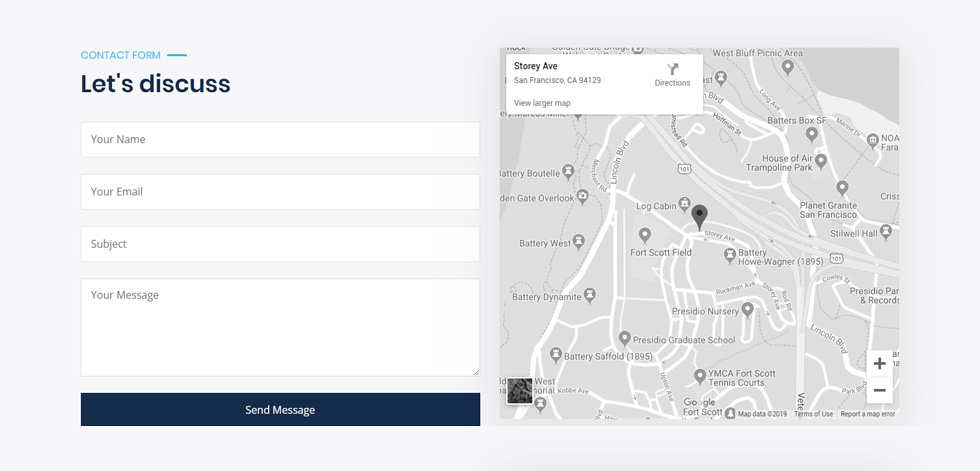Click the Storey Ave title in info card
The height and width of the screenshot is (471, 980).
pyautogui.click(x=536, y=66)
